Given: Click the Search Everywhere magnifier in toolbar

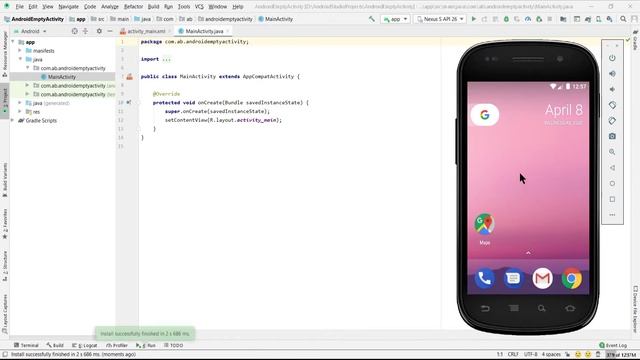Looking at the screenshot, I should pyautogui.click(x=623, y=19).
